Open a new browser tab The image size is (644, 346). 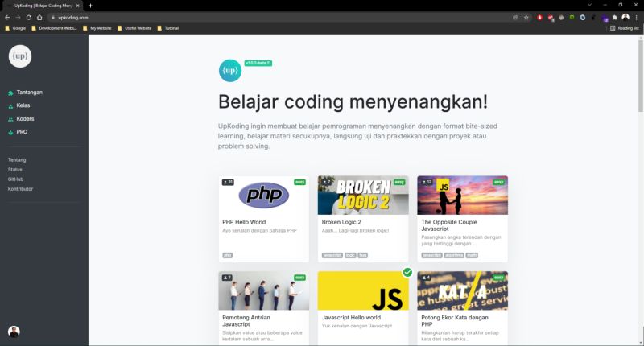[x=90, y=6]
